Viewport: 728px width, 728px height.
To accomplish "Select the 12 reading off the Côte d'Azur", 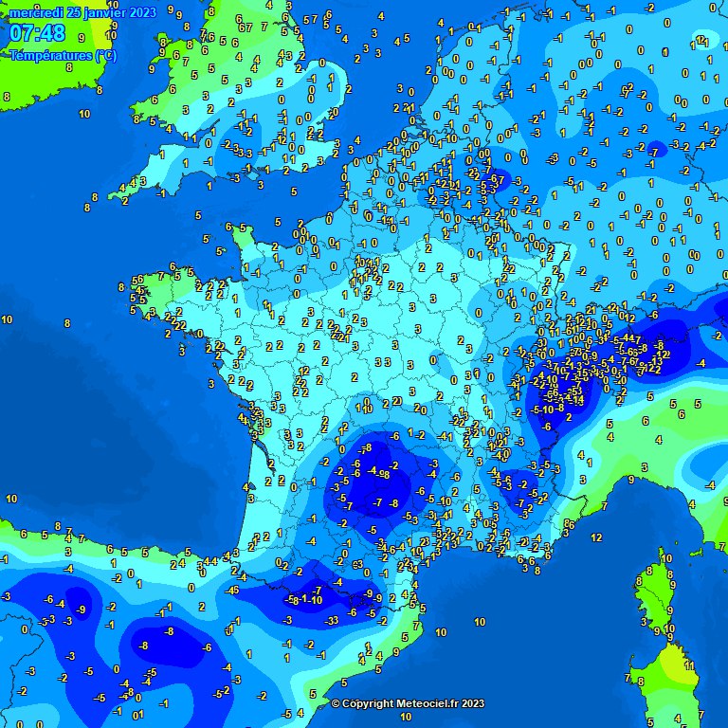I will click(596, 537).
